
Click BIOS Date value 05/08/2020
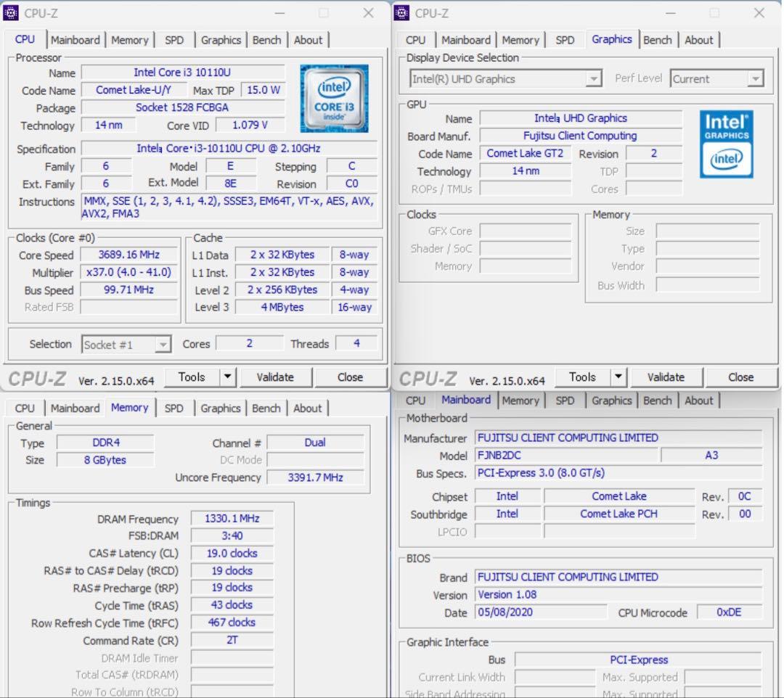point(541,612)
